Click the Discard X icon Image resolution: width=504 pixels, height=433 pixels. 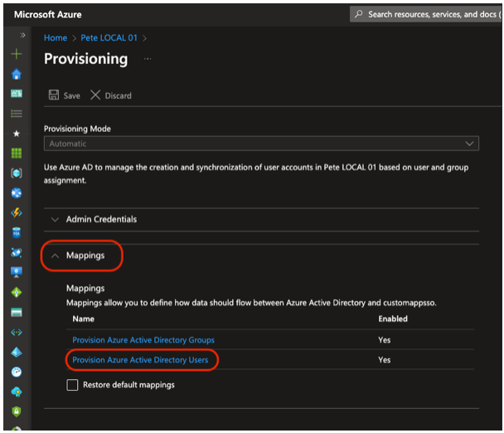pyautogui.click(x=95, y=95)
